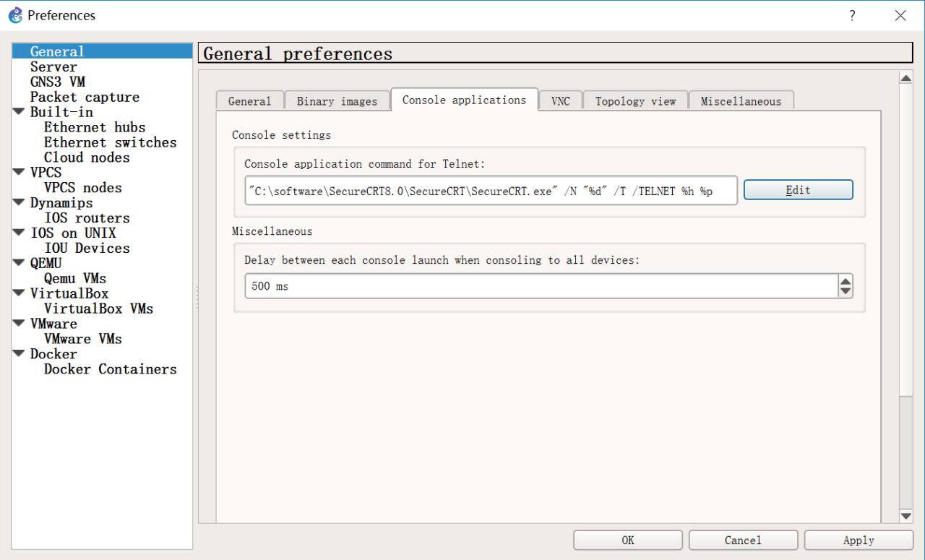Collapse the Docker tree arrow
925x560 pixels.
pyautogui.click(x=19, y=355)
